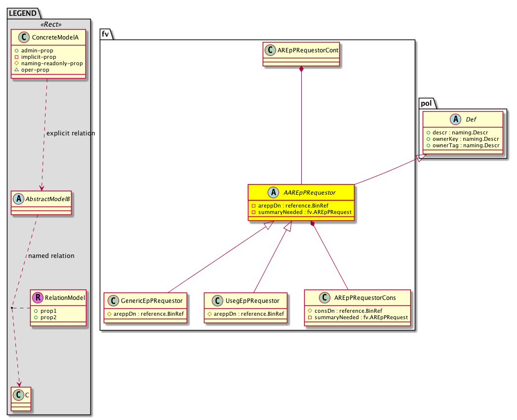The width and height of the screenshot is (517, 420).
Task: Click the 'named relation' label
Action: click(x=51, y=255)
